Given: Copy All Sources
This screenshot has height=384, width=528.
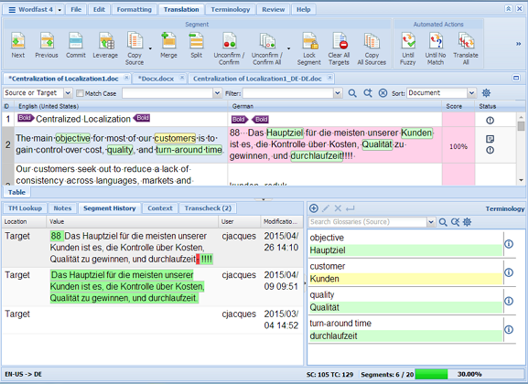Looking at the screenshot, I should pos(372,49).
